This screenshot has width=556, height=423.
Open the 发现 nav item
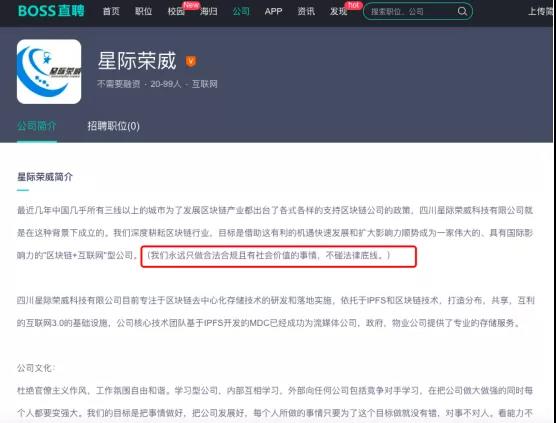[338, 11]
